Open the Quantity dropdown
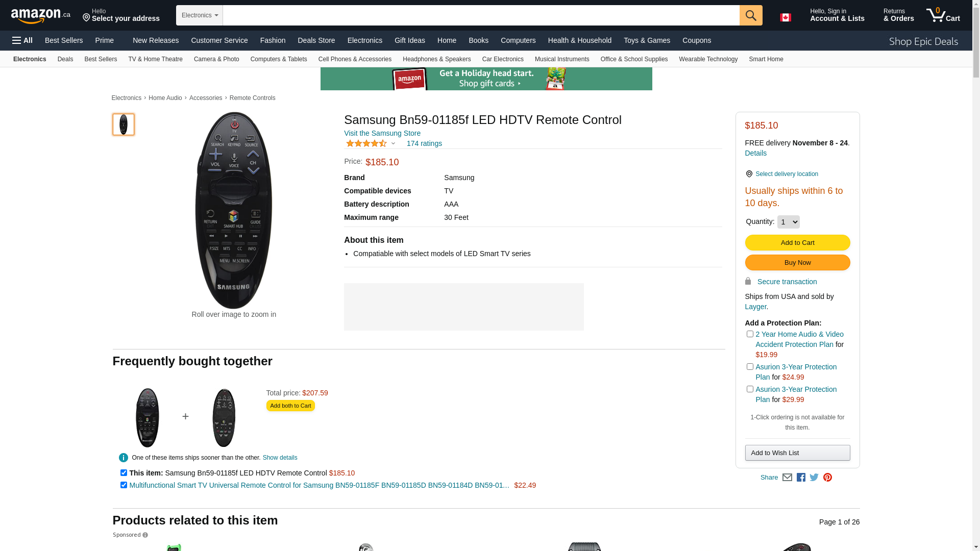Image resolution: width=980 pixels, height=551 pixels. (788, 222)
